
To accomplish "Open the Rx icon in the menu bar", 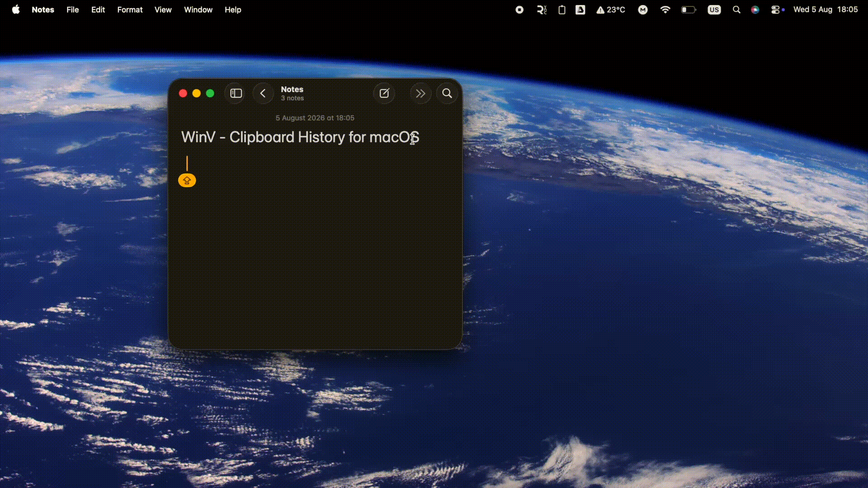I will click(x=542, y=9).
